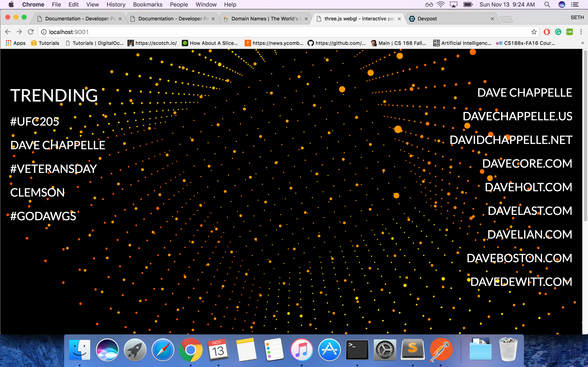Viewport: 588px width, 367px height.
Task: Click the Apps grid bookmark icon
Action: pos(9,43)
